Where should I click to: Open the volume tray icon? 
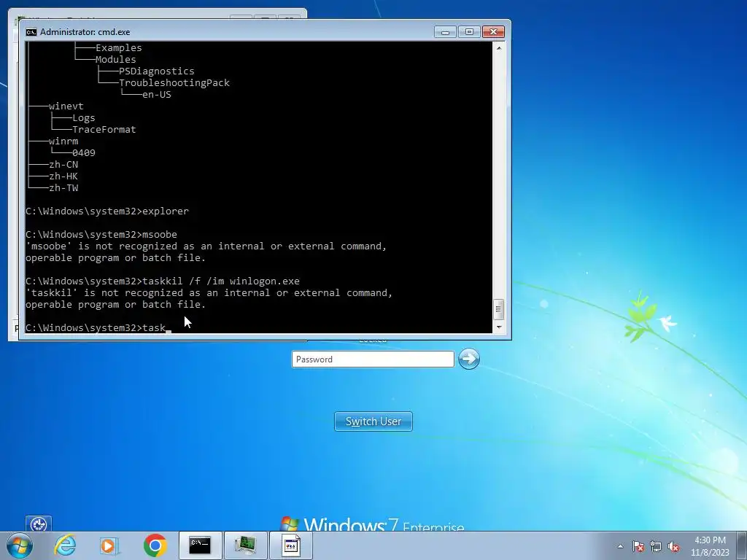673,546
